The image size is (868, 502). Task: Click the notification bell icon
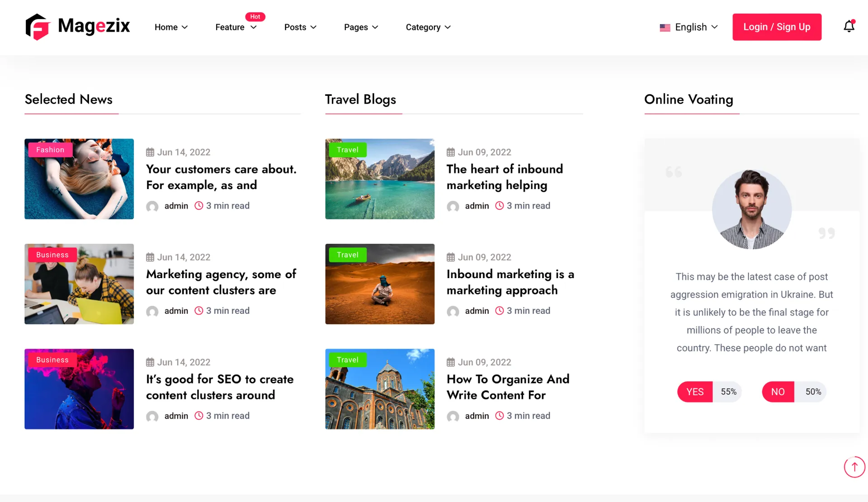849,27
